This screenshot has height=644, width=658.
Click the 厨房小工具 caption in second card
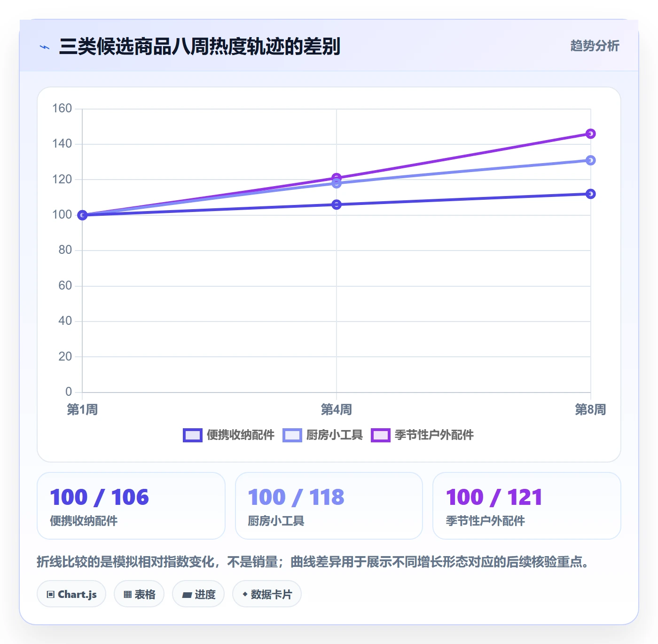276,521
